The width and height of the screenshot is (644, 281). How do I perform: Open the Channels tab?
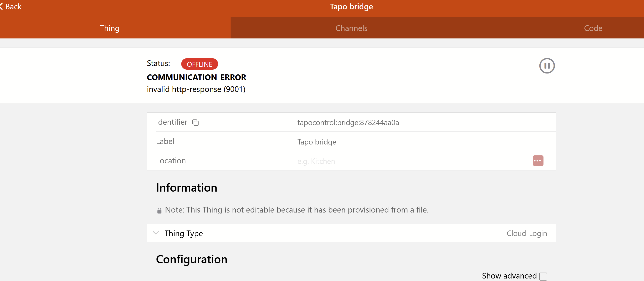point(351,28)
